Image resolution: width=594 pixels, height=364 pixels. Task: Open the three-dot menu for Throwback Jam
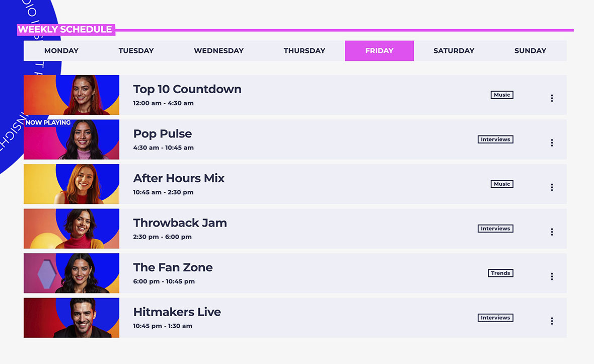[552, 232]
